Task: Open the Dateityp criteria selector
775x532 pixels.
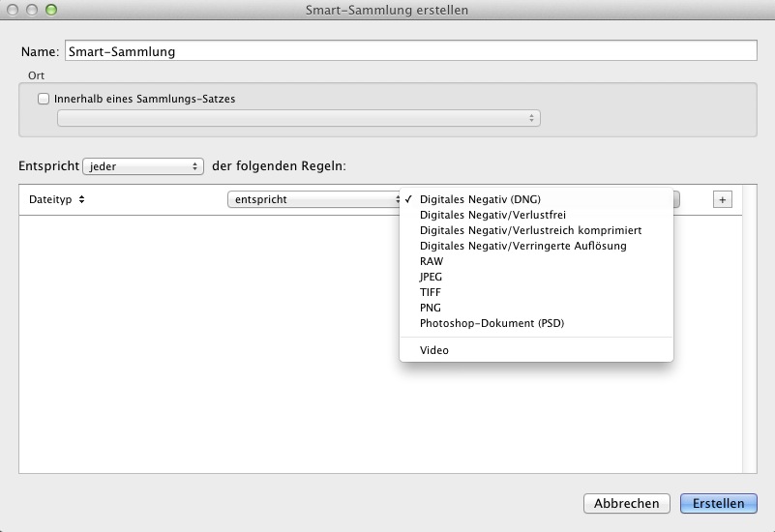Action: (x=57, y=199)
